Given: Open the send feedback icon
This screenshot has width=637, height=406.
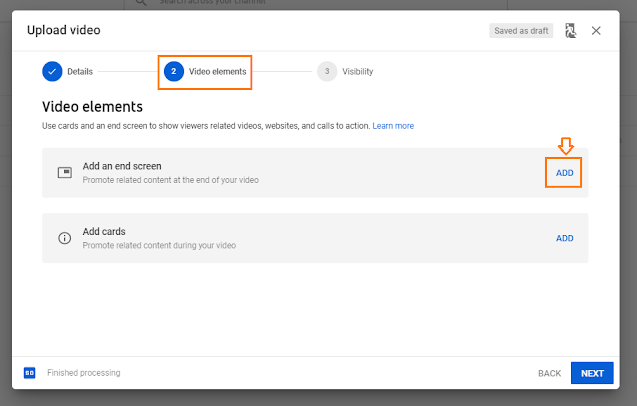Looking at the screenshot, I should (570, 31).
